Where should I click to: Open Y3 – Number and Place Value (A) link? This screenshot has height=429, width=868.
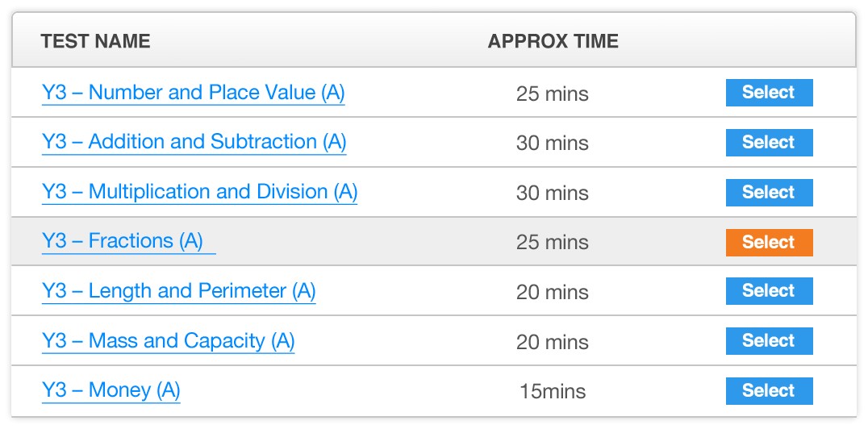(x=193, y=93)
